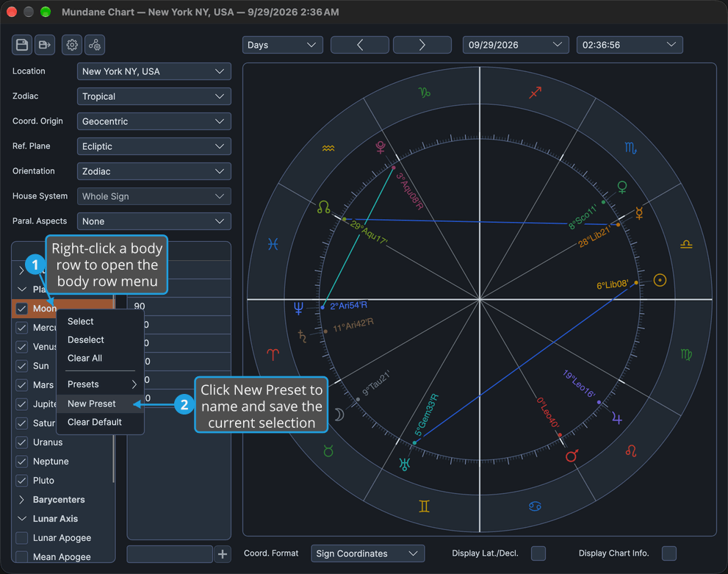
Task: Toggle the Uranus checkbox
Action: pos(22,442)
